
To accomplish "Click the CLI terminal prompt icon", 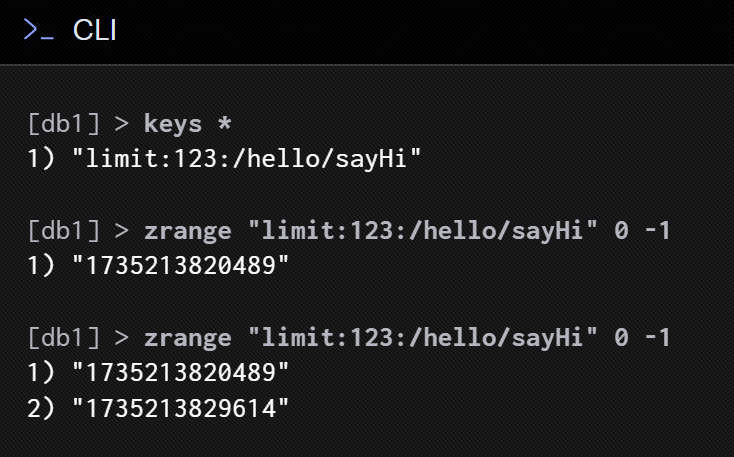I will [x=38, y=30].
